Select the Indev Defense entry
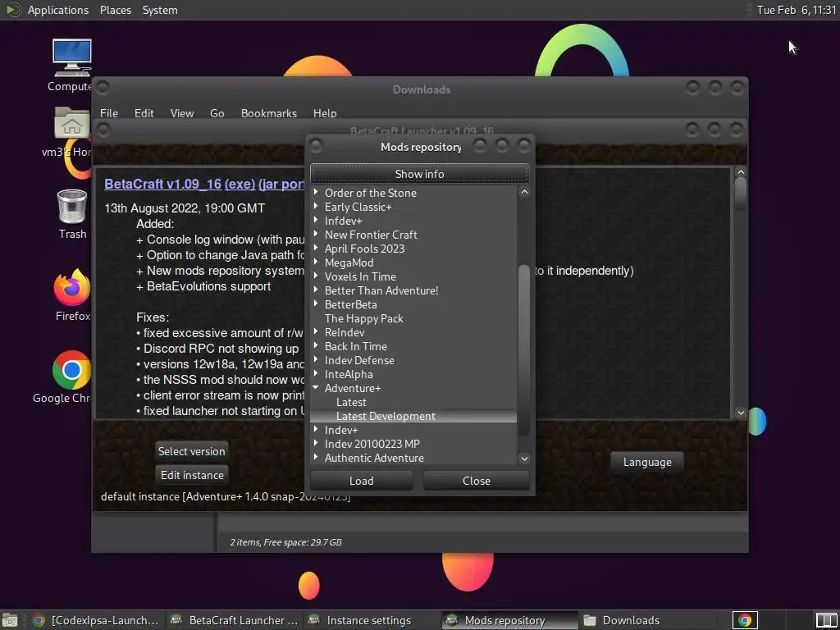 point(359,360)
